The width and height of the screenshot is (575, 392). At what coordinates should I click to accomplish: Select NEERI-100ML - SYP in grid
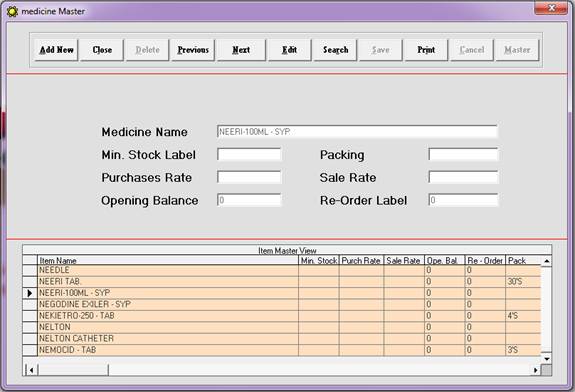282,293
